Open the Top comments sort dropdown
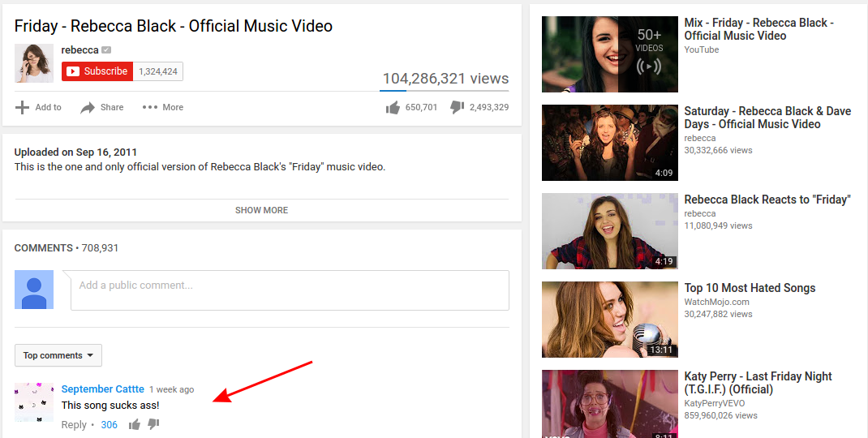Image resolution: width=868 pixels, height=438 pixels. point(58,355)
